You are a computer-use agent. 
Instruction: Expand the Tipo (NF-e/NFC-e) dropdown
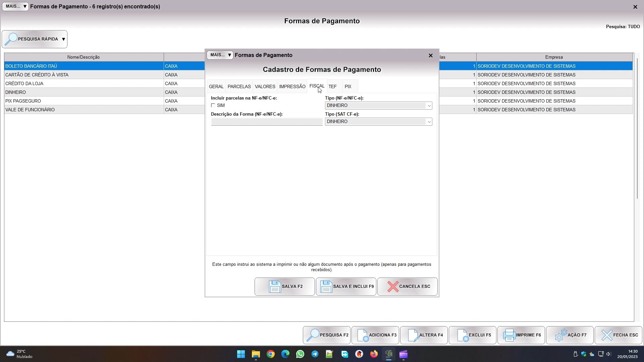click(429, 106)
